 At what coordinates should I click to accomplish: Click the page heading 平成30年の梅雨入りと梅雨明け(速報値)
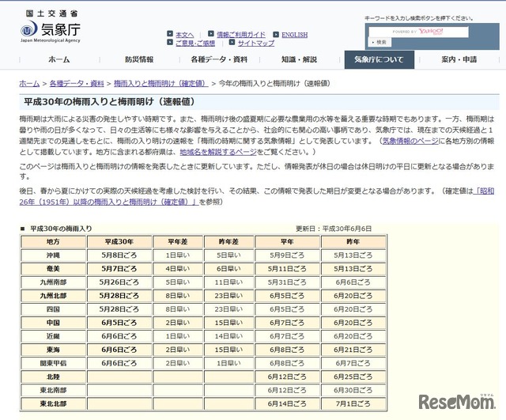109,102
